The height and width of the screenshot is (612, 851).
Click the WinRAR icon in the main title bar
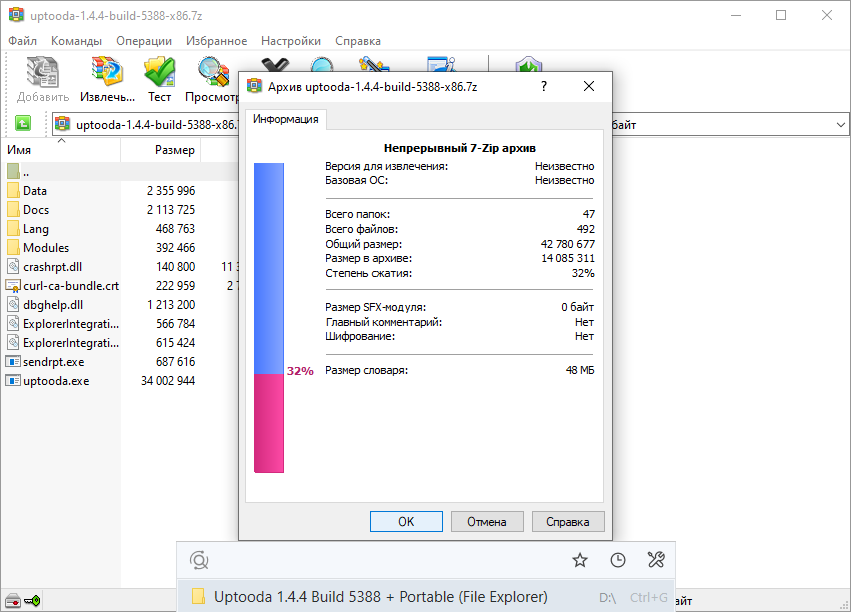point(17,15)
